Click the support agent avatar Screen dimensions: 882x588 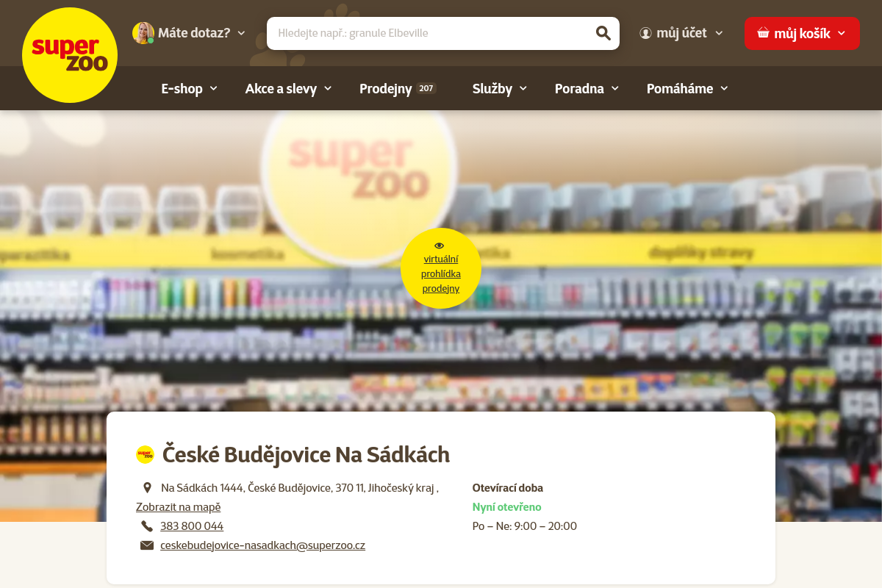pos(143,33)
